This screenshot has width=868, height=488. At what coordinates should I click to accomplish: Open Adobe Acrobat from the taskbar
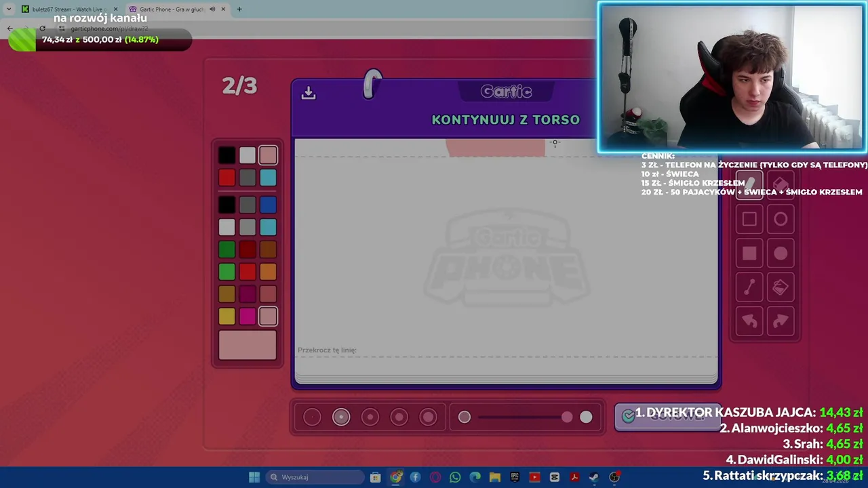[x=574, y=477]
